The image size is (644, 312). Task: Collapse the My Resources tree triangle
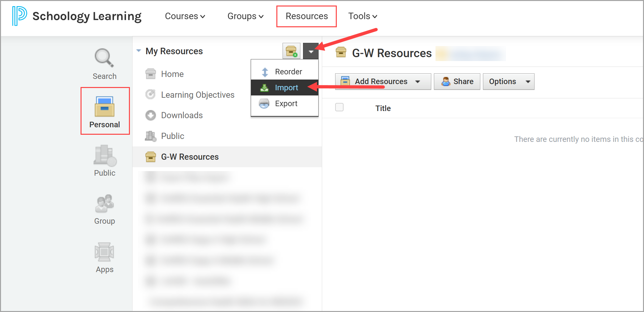pyautogui.click(x=139, y=51)
